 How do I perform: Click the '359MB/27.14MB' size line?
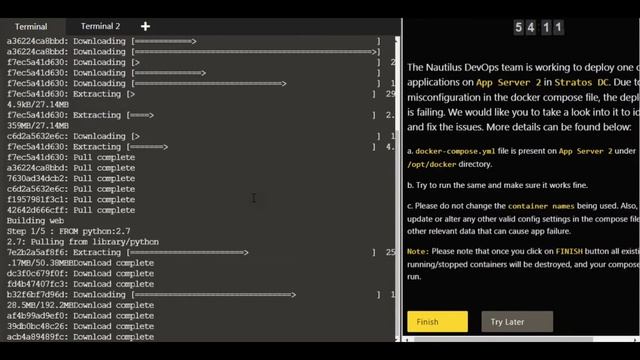coord(38,126)
